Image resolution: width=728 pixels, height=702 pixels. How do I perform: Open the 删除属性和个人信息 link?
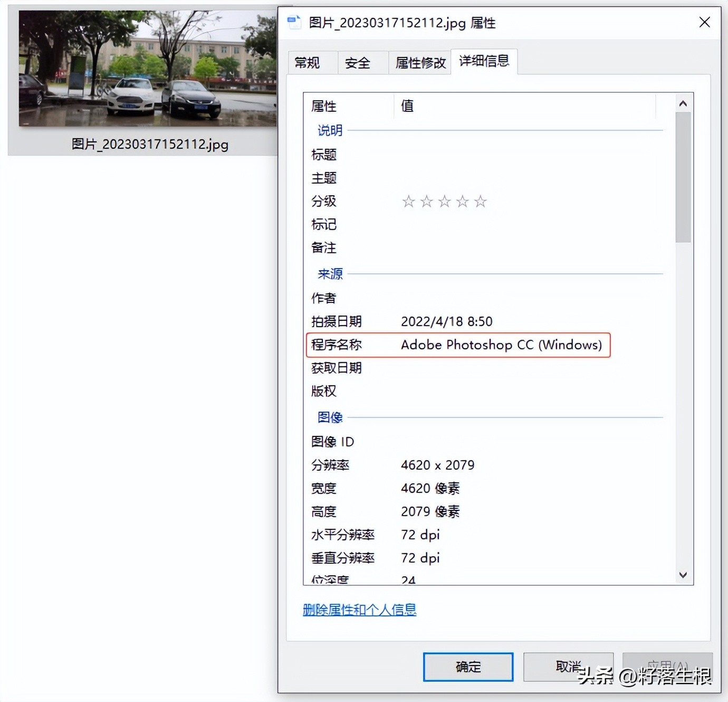[x=360, y=610]
